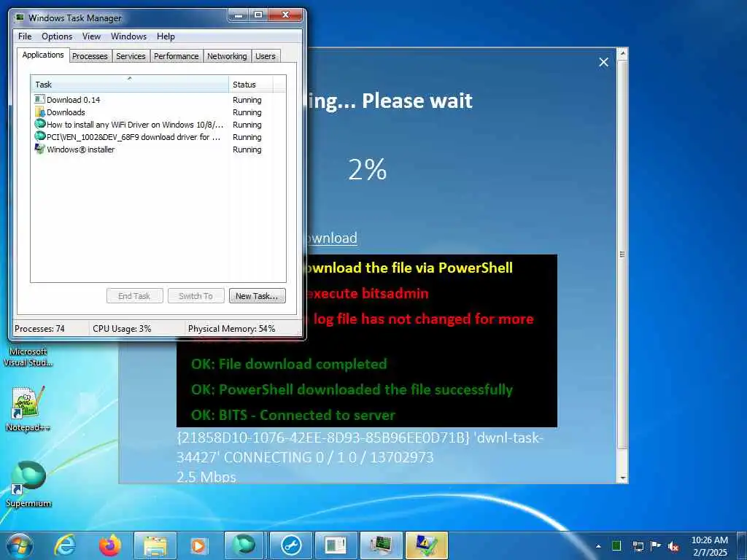Switch to the Users tab
This screenshot has width=747, height=560.
266,56
